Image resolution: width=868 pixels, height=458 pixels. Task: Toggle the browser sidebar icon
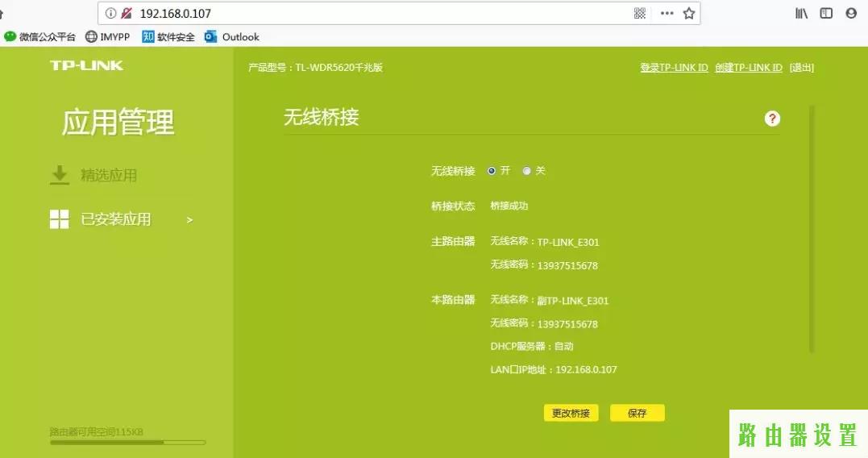(x=826, y=13)
